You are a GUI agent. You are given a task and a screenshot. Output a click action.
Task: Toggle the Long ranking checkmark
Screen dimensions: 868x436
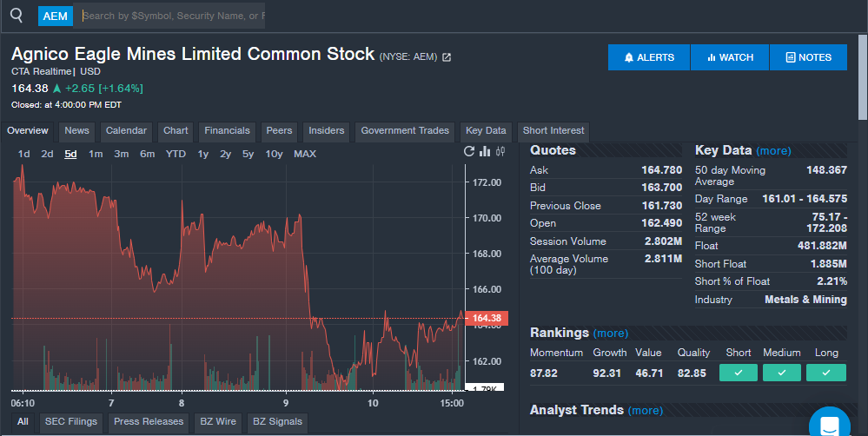pos(825,373)
